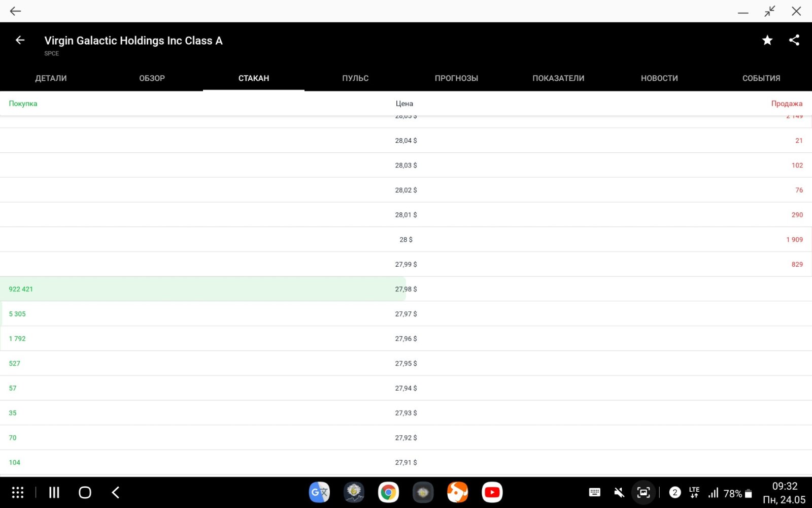
Task: Tap the 527 bid quantity
Action: pos(15,363)
